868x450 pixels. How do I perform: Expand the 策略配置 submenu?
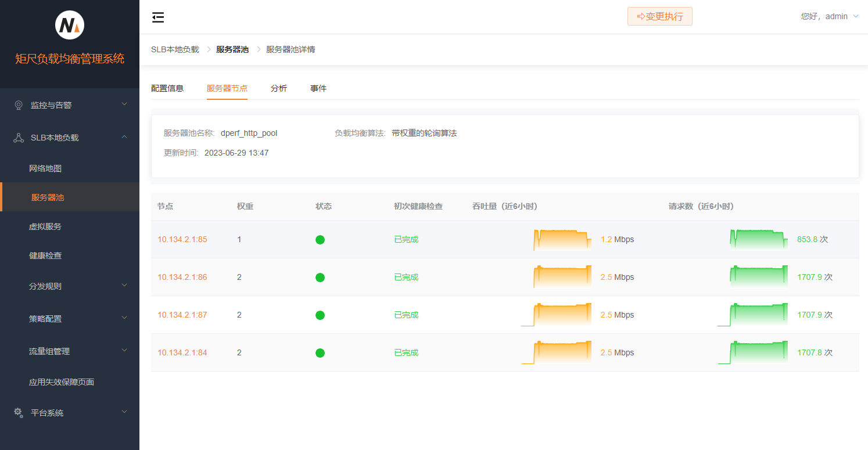70,318
